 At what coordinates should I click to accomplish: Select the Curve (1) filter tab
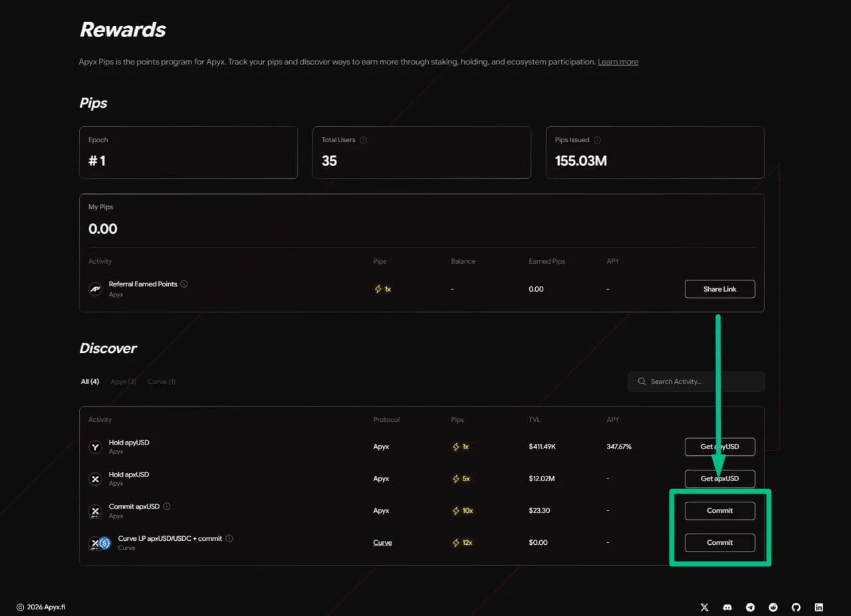pyautogui.click(x=162, y=381)
